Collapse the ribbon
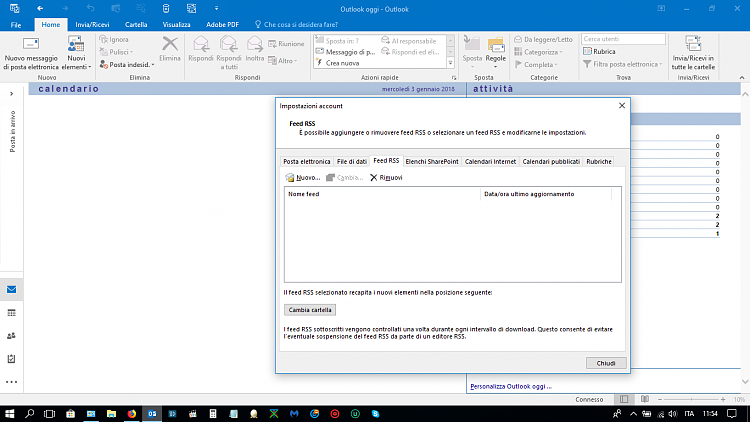The height and width of the screenshot is (422, 750). coord(742,78)
